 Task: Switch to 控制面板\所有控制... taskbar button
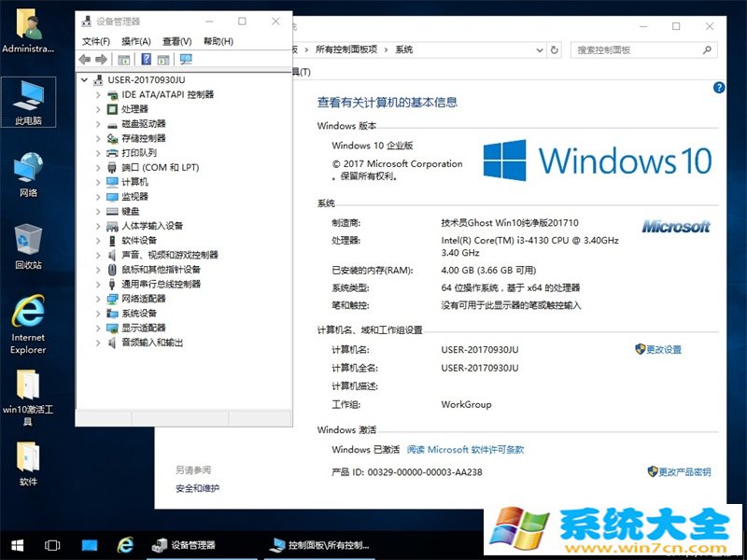click(320, 545)
